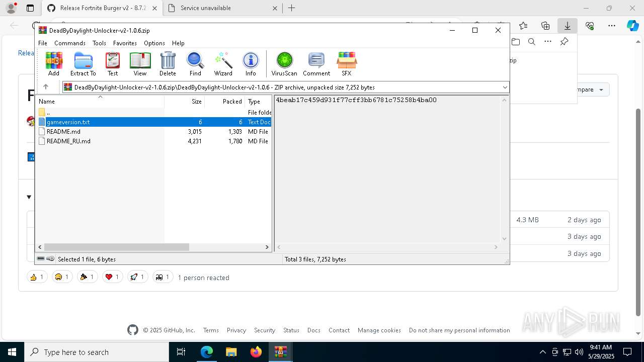Open the Comment tool
Screen dimensions: 644x362
316,64
